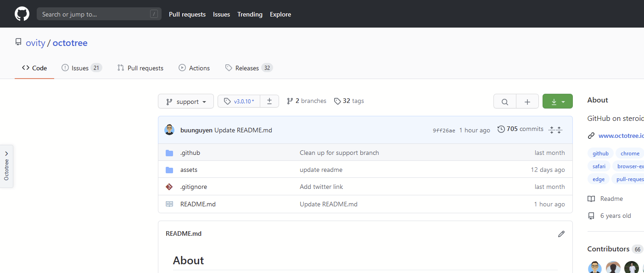The image size is (644, 273).
Task: Expand the Octotree sidebar panel
Action: tap(6, 166)
